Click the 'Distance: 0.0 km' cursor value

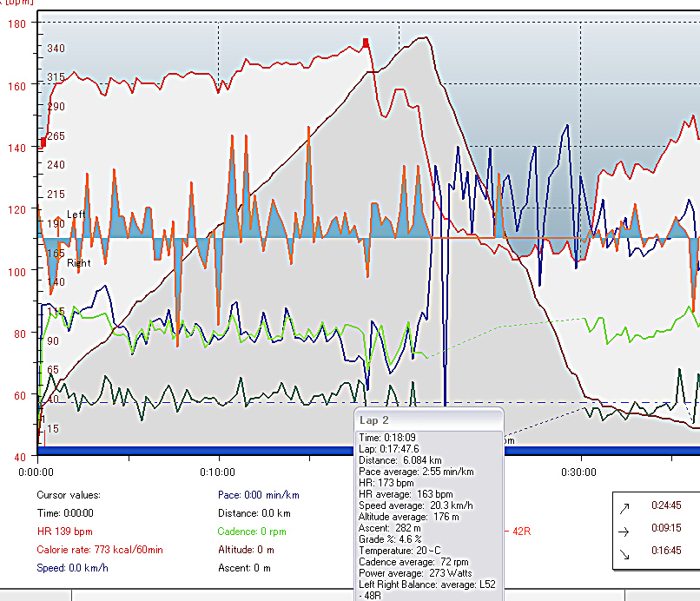coord(254,513)
